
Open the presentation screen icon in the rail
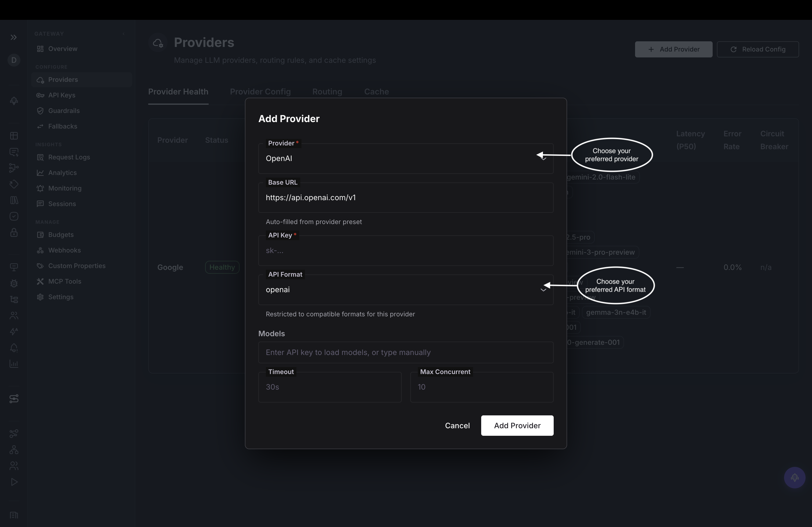pos(14,267)
